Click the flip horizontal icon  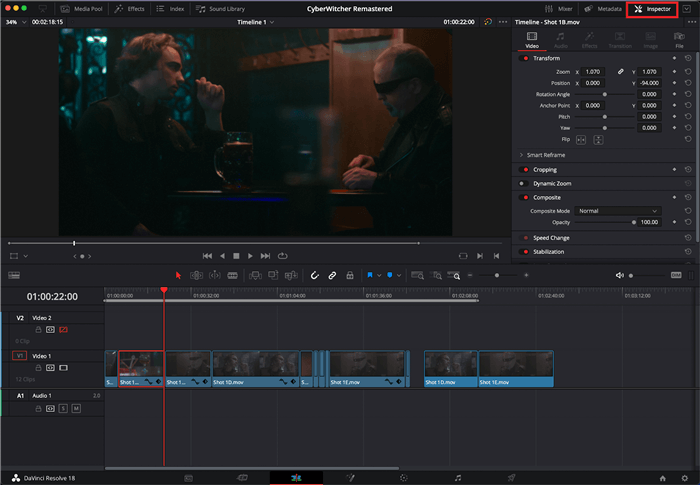580,139
